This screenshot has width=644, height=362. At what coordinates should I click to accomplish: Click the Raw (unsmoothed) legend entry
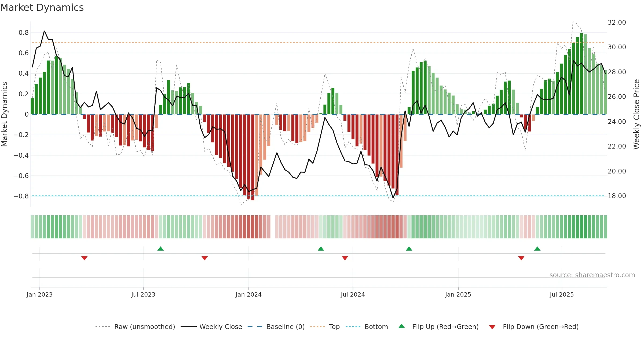[x=135, y=327]
